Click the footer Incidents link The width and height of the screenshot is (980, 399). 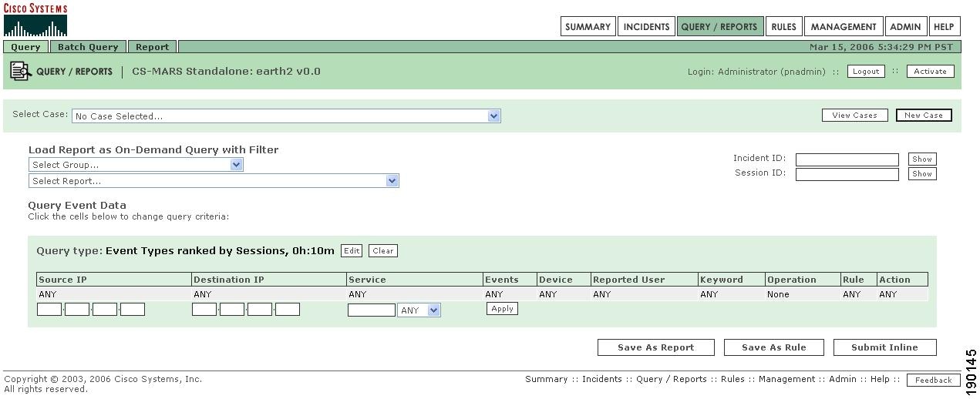click(602, 379)
